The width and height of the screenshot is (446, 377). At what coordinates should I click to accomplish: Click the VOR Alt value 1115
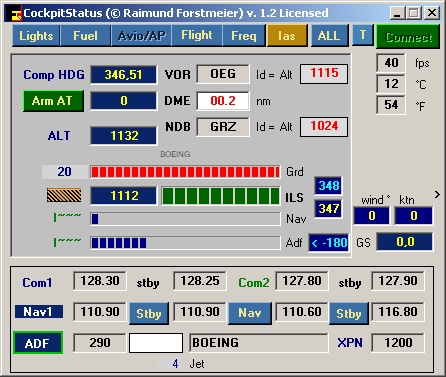click(x=324, y=74)
